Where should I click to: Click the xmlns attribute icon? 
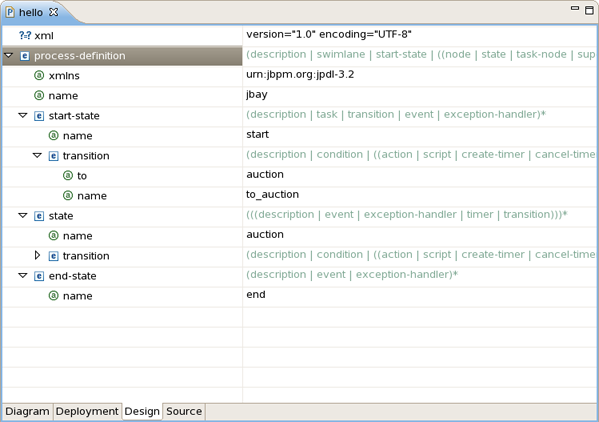point(39,76)
